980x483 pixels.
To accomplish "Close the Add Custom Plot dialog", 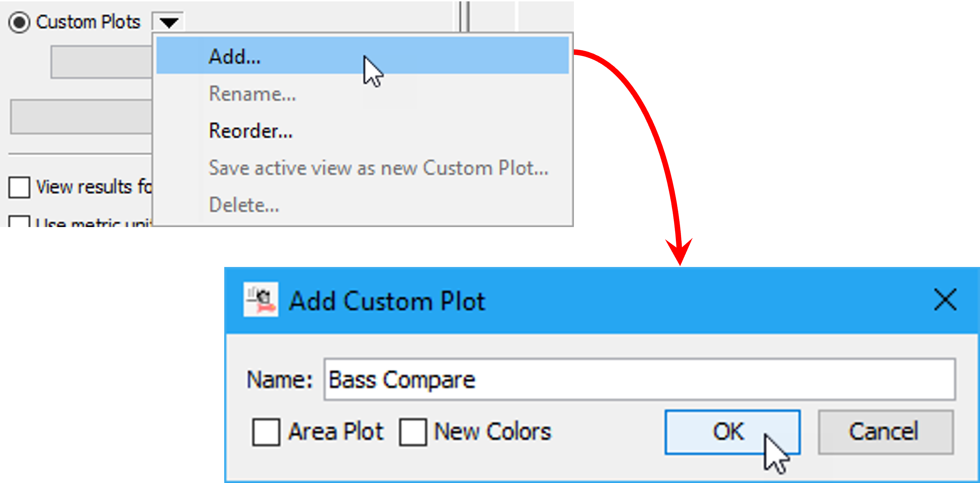I will pos(945,300).
